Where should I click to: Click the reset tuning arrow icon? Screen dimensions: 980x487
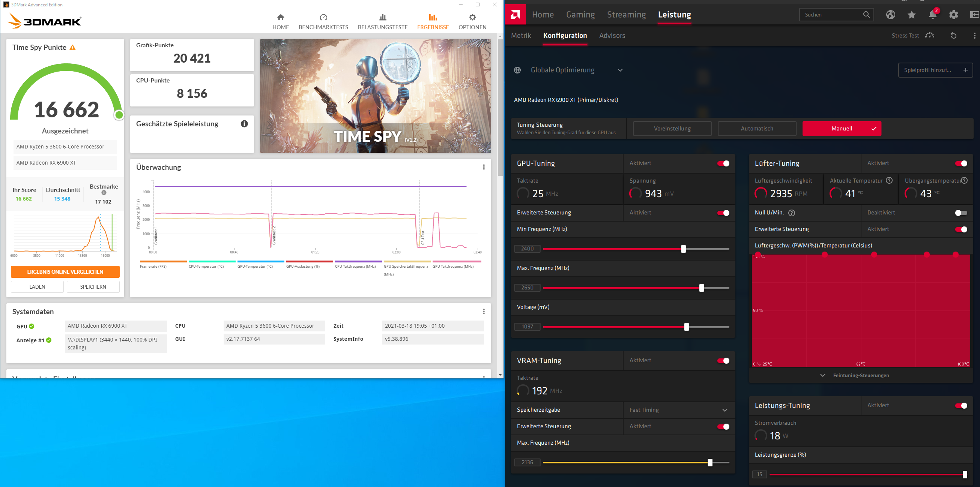point(953,35)
